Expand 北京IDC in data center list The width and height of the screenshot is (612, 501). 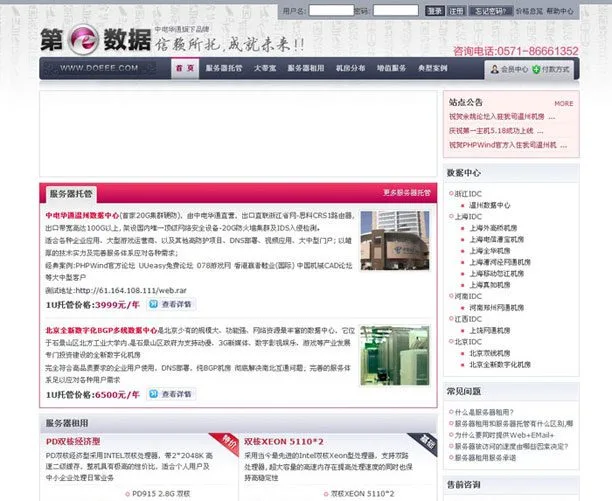click(467, 341)
